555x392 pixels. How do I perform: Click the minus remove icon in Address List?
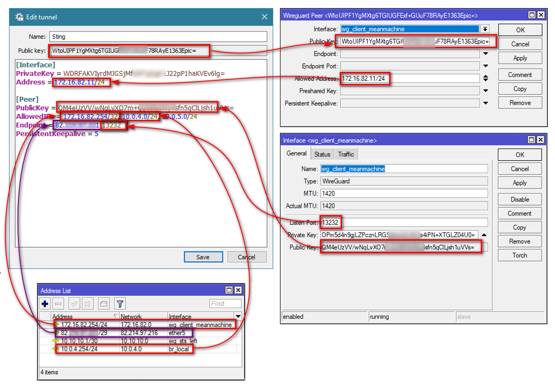[x=59, y=304]
